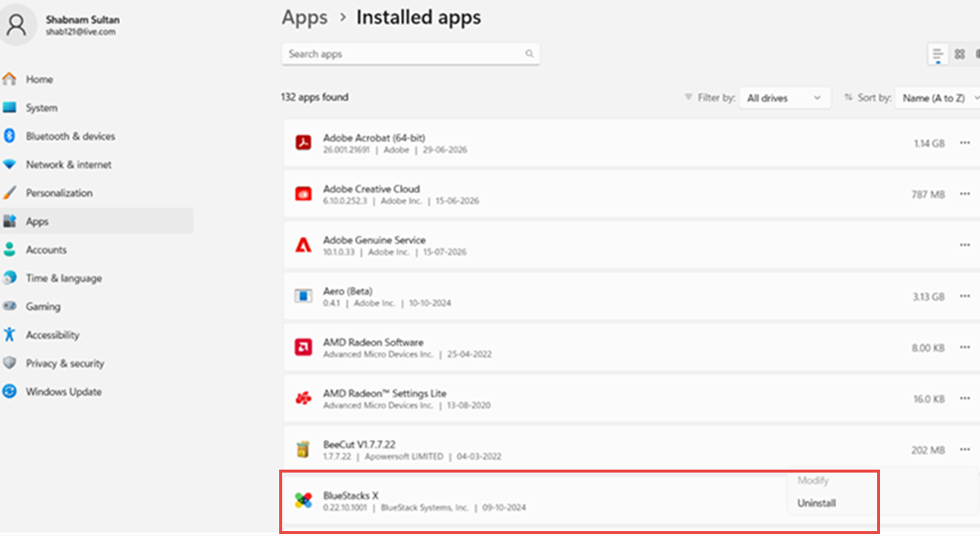
Task: Click the Adobe Creative Cloud icon
Action: (x=303, y=194)
